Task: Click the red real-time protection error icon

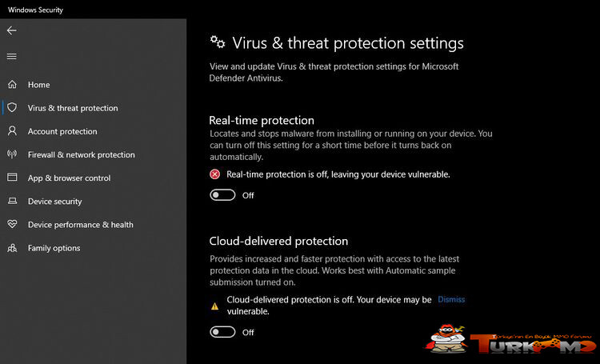Action: point(215,174)
